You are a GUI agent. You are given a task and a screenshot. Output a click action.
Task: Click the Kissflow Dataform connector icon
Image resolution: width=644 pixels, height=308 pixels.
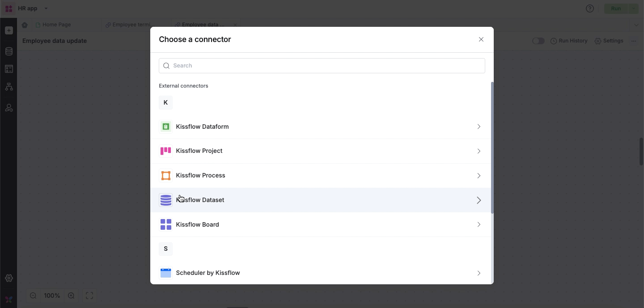(x=165, y=127)
